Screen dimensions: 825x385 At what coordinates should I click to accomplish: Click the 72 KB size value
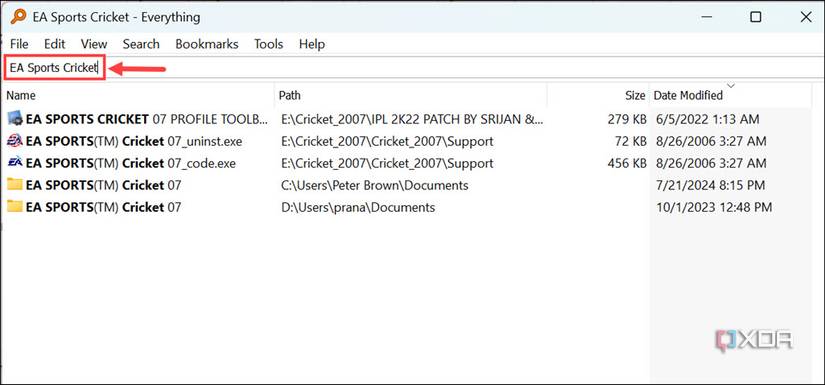click(x=630, y=141)
